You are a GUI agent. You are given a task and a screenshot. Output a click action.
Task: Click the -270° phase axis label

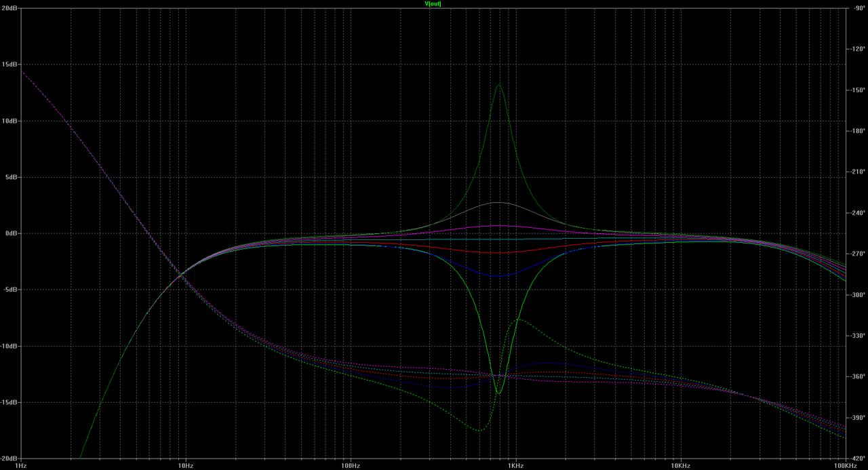859,254
